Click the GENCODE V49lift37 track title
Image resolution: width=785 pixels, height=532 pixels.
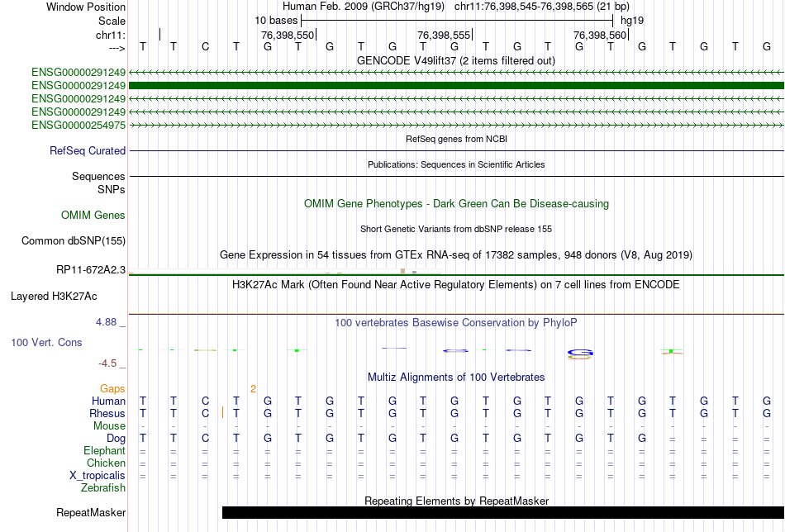tap(455, 60)
